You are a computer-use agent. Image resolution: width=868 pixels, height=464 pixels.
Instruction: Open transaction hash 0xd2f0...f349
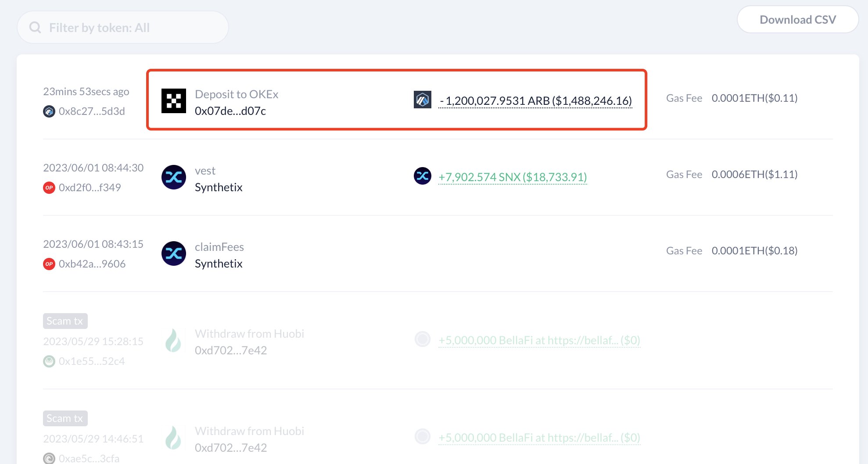[x=90, y=188]
